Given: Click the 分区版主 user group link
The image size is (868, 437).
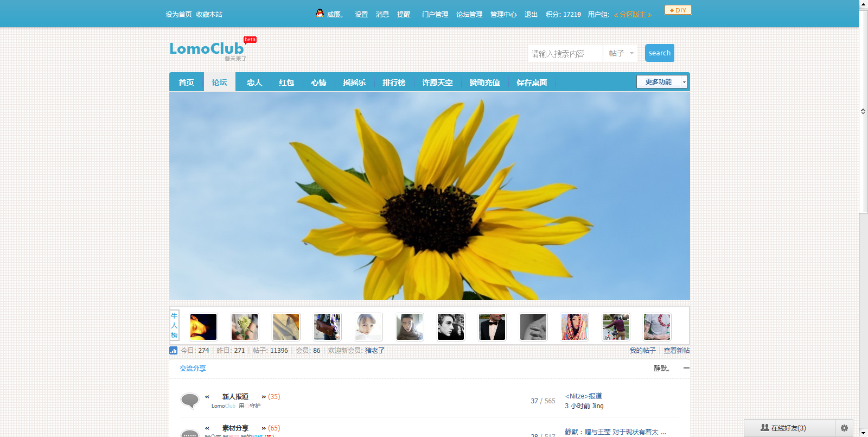Looking at the screenshot, I should pos(633,15).
